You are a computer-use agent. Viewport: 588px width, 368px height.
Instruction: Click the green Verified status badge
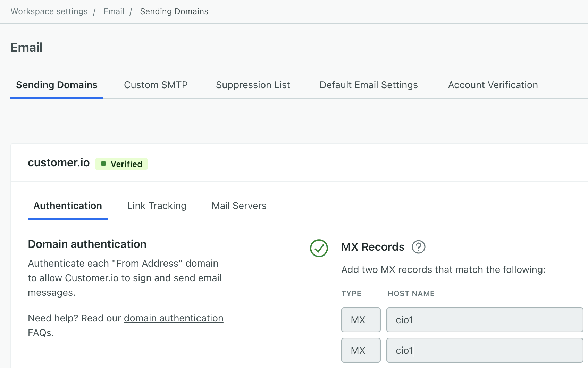121,164
